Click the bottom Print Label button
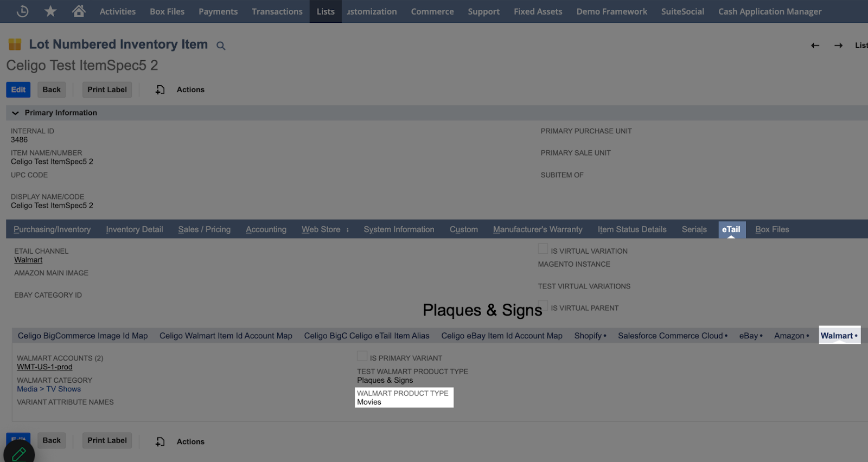Viewport: 868px width, 462px height. [x=107, y=440]
